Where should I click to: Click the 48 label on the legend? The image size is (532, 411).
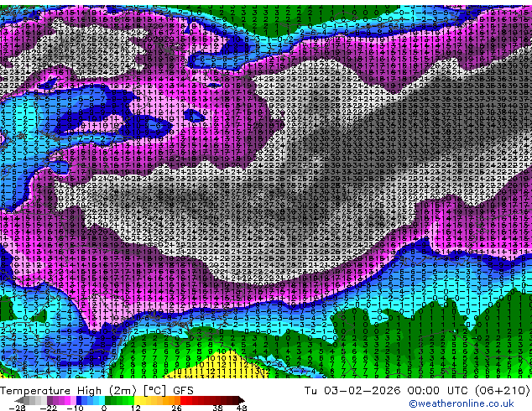pyautogui.click(x=242, y=408)
